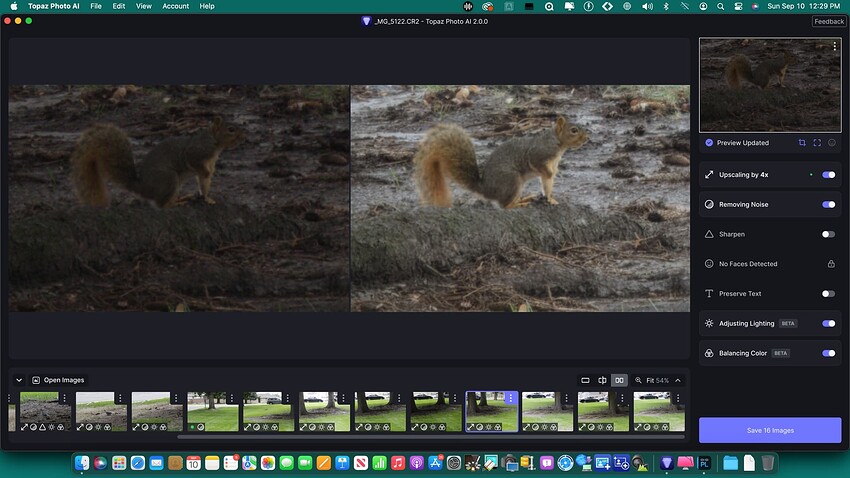This screenshot has width=850, height=478.
Task: Collapse the image filmstrip with the chevron
Action: click(x=19, y=380)
